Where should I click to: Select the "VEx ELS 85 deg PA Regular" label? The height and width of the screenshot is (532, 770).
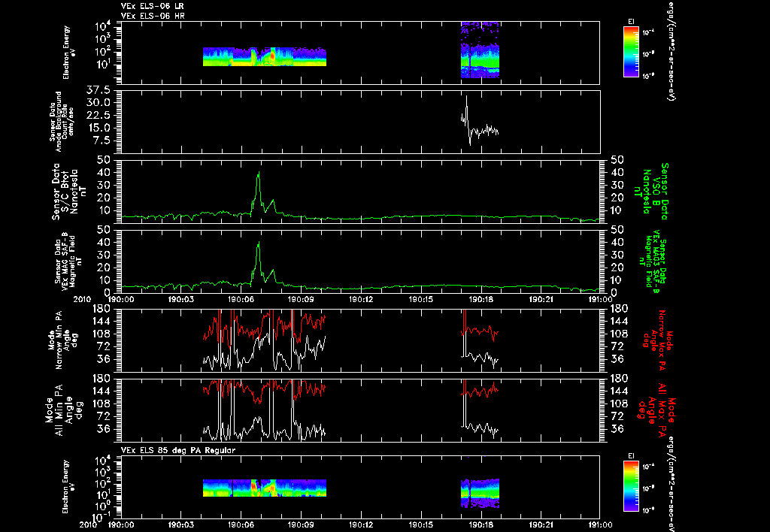pyautogui.click(x=177, y=450)
